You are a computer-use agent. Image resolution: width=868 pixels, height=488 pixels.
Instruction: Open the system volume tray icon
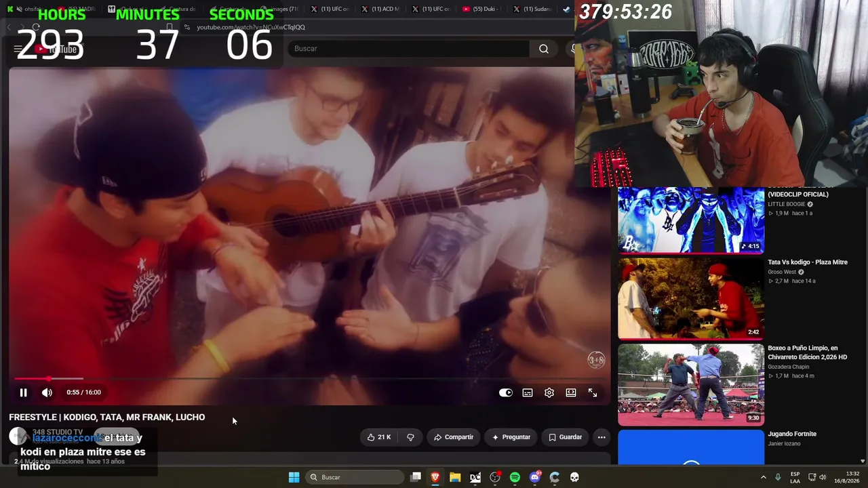click(823, 477)
